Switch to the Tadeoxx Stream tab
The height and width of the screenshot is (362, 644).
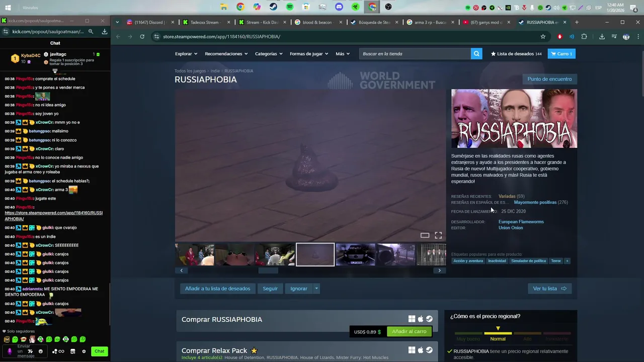pos(206,22)
